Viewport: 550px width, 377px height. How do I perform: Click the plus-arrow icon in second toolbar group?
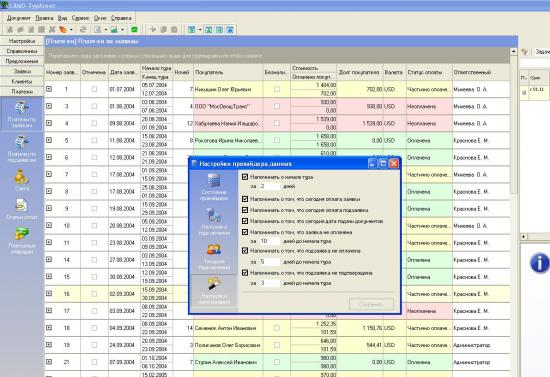153,30
